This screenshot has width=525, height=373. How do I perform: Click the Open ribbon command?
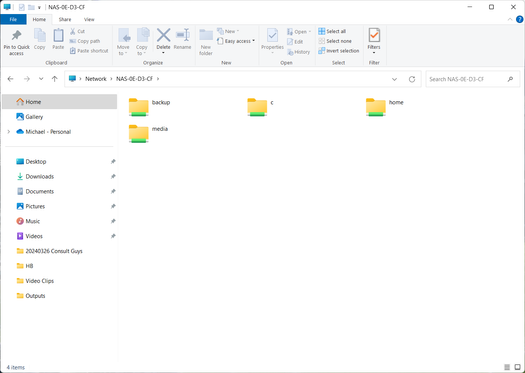(x=299, y=32)
